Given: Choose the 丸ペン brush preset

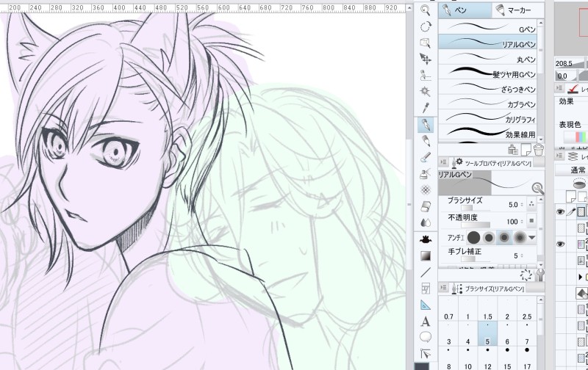Looking at the screenshot, I should point(487,57).
